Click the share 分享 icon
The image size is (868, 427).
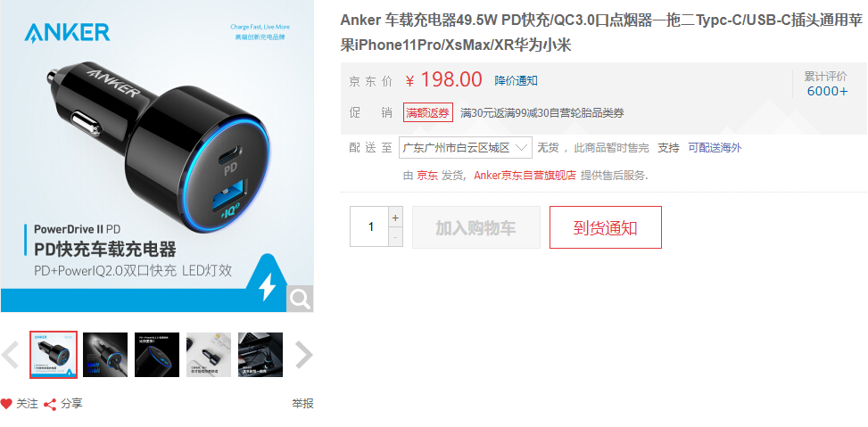[x=50, y=405]
